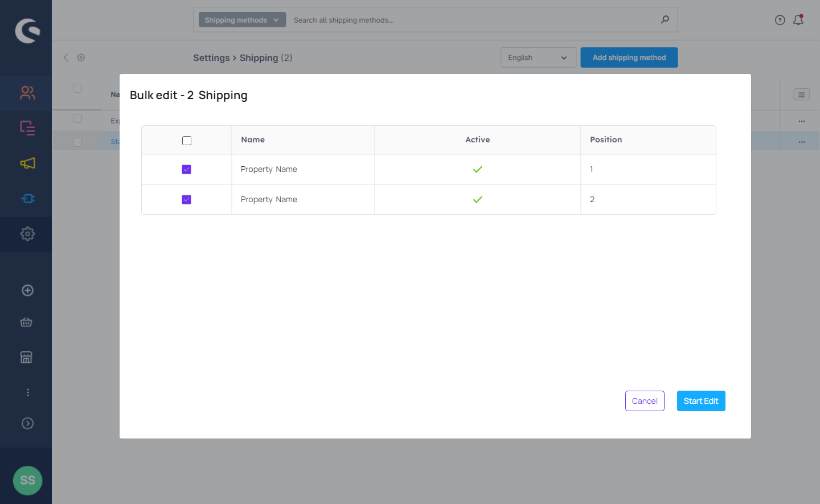Open the list settings icon at grid top right
The width and height of the screenshot is (820, 504).
(801, 95)
